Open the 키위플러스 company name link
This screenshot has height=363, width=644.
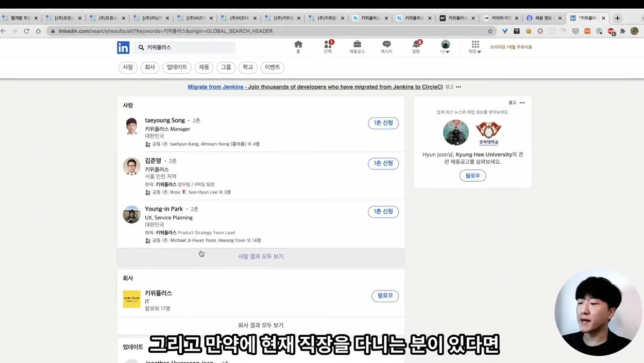(158, 293)
